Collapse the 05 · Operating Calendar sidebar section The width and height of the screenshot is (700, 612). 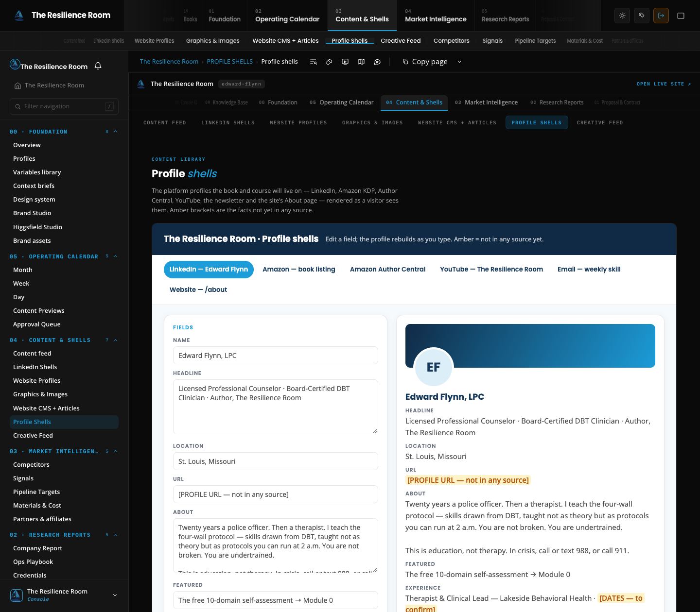click(116, 256)
